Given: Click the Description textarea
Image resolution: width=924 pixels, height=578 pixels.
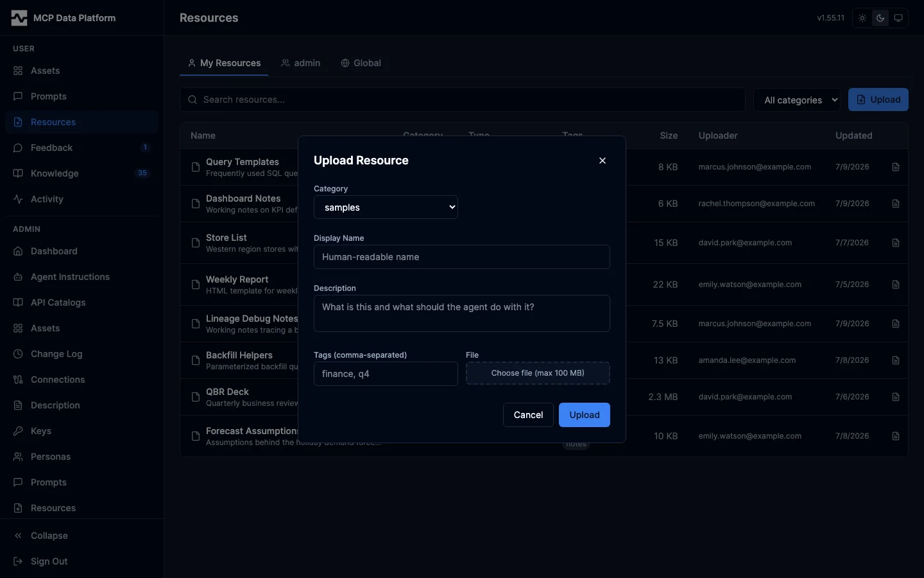Looking at the screenshot, I should click(x=462, y=313).
